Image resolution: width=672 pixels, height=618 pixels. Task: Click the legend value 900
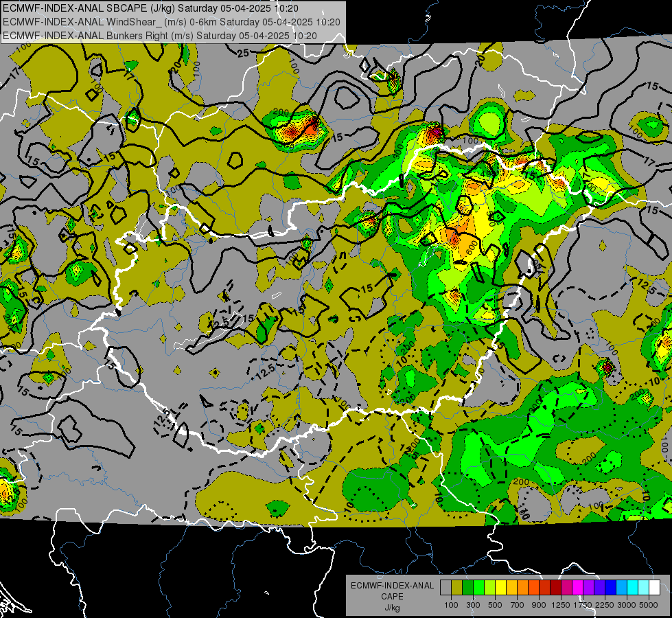click(539, 605)
